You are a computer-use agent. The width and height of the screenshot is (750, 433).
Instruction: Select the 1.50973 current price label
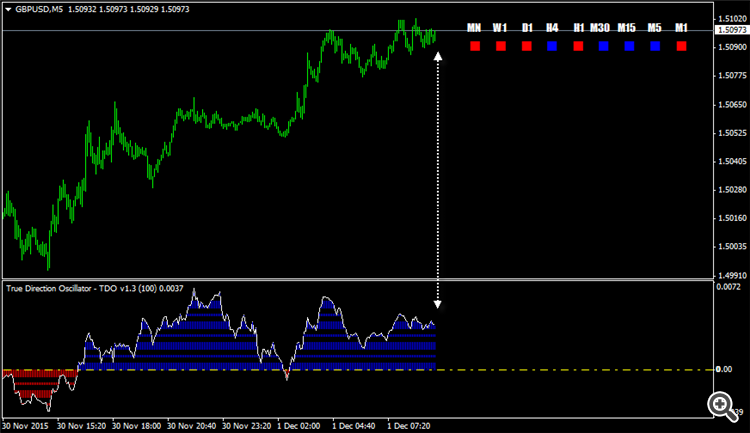[731, 30]
